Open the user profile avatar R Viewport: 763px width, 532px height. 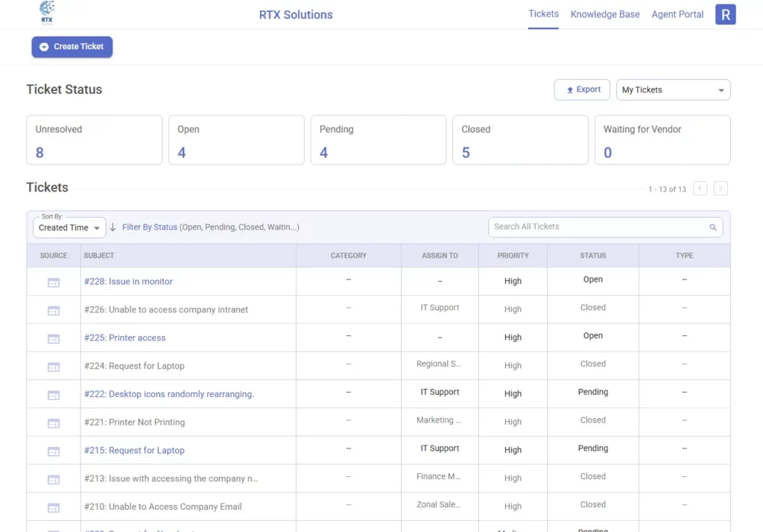725,14
